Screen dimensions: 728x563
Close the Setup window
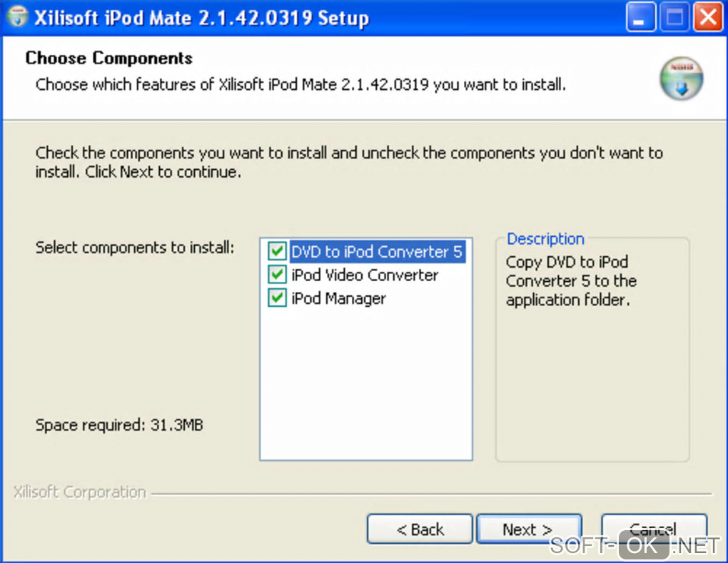point(707,17)
